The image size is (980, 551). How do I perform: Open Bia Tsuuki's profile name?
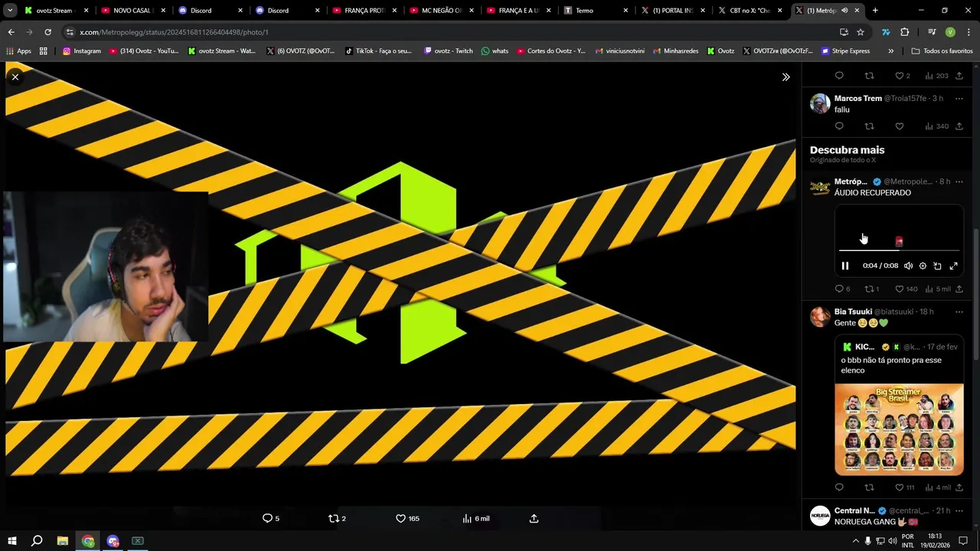coord(853,311)
